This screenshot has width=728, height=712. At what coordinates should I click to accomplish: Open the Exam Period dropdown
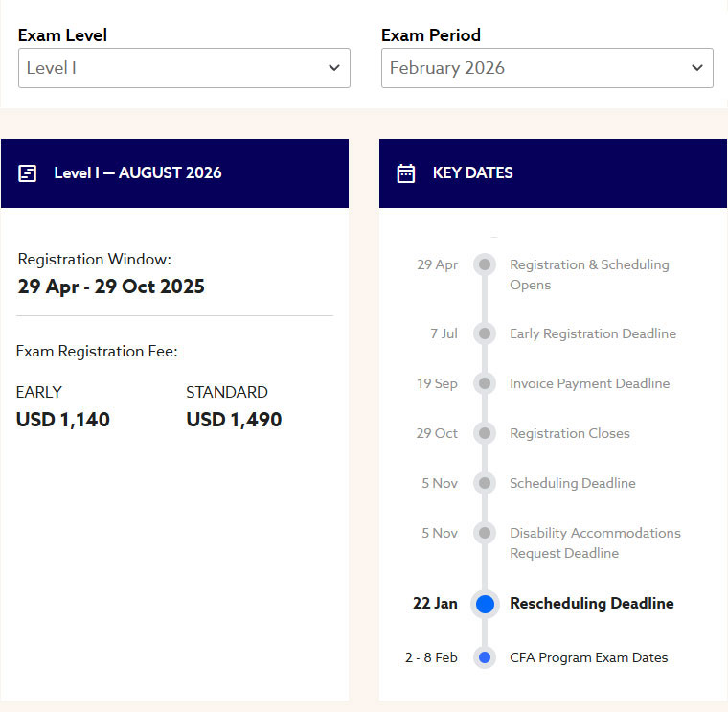(546, 68)
